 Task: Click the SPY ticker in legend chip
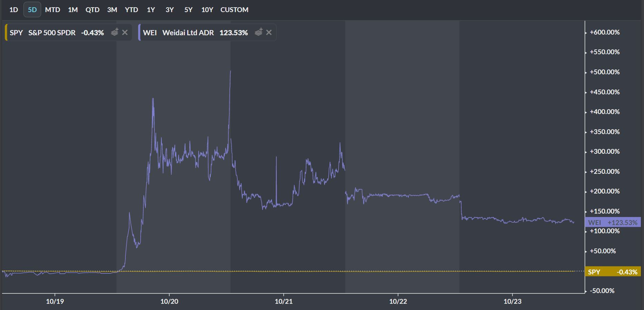click(16, 32)
